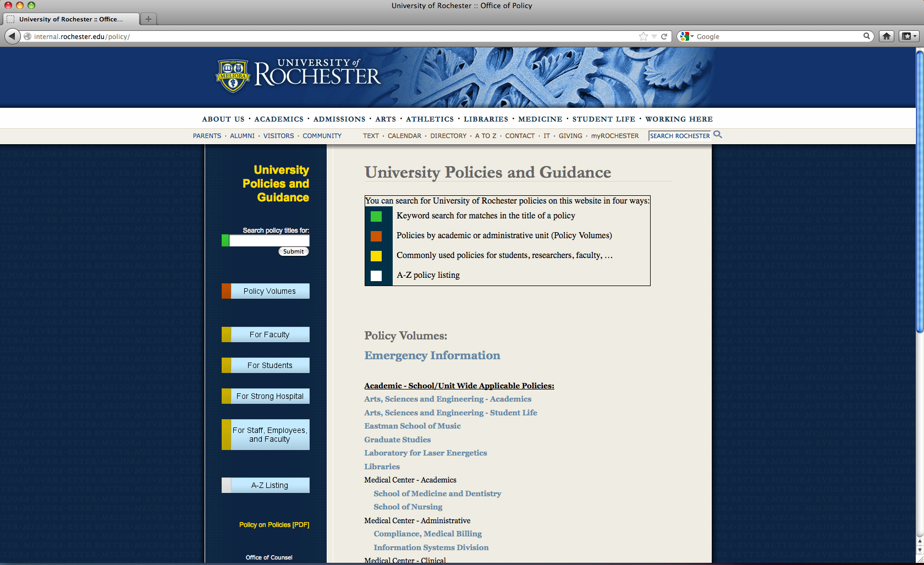
Task: Click the University of Rochester shield logo
Action: (x=233, y=76)
